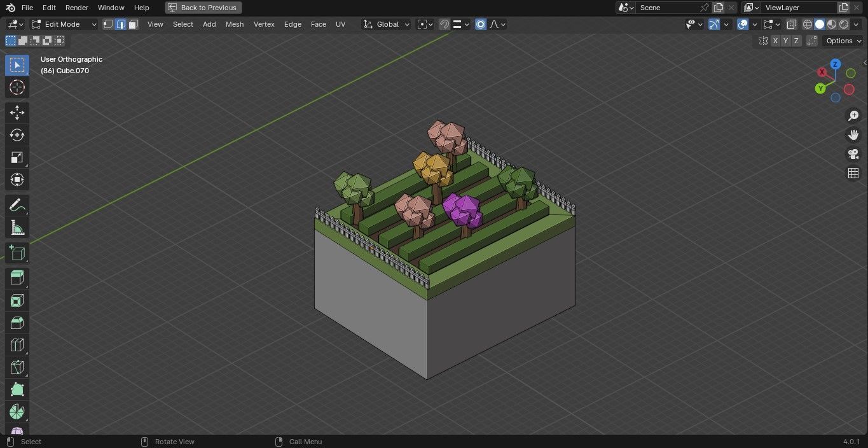Activate the Transform tool
The width and height of the screenshot is (868, 448).
coord(17,179)
